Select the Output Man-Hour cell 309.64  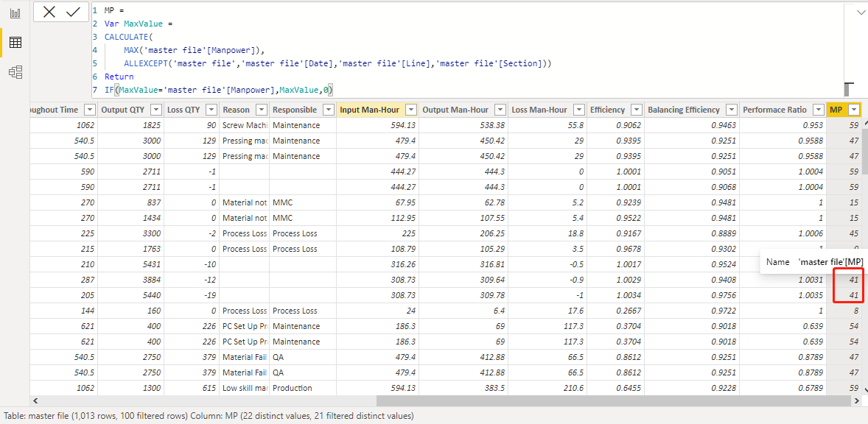pyautogui.click(x=463, y=280)
